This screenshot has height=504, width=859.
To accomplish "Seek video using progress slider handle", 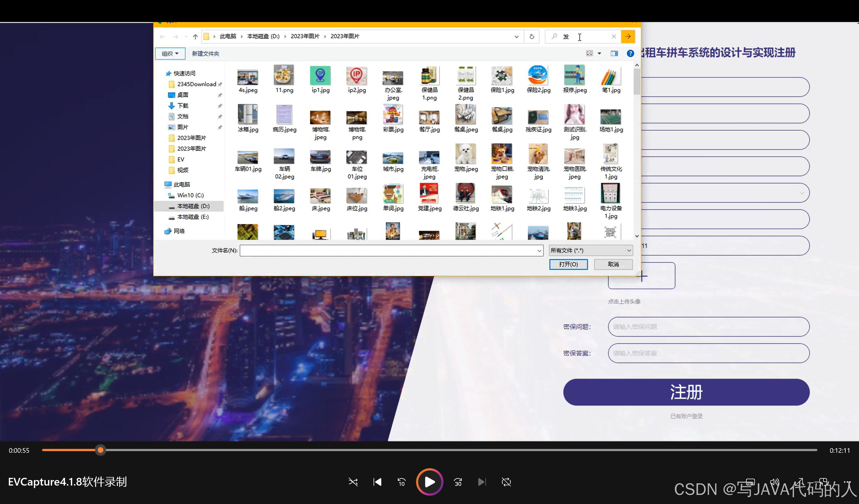I will 100,450.
